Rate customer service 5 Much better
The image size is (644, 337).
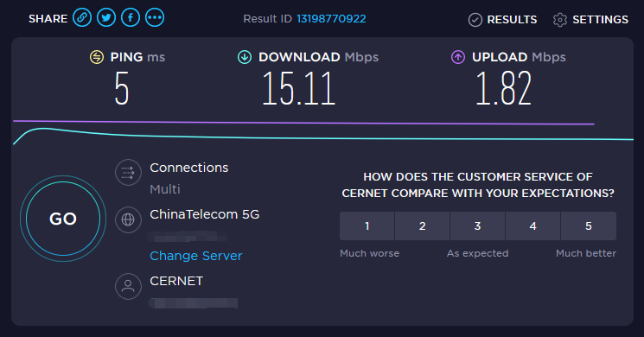pos(589,226)
